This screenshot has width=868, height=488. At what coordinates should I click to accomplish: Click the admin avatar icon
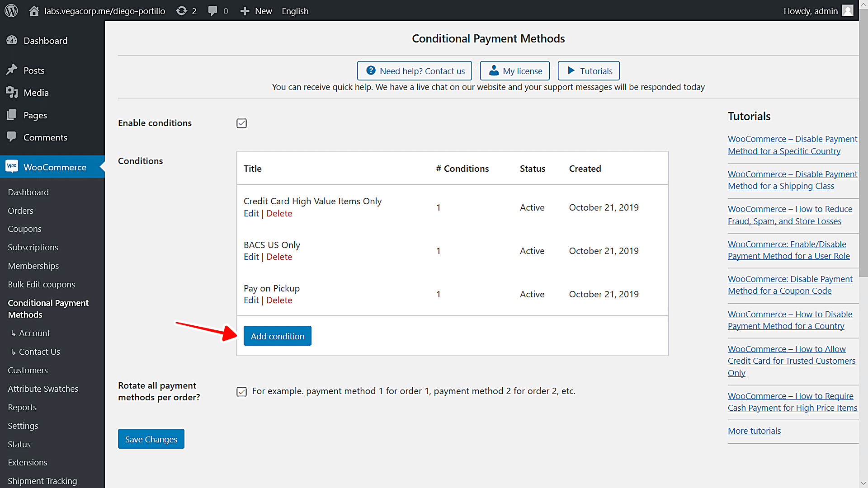click(848, 10)
